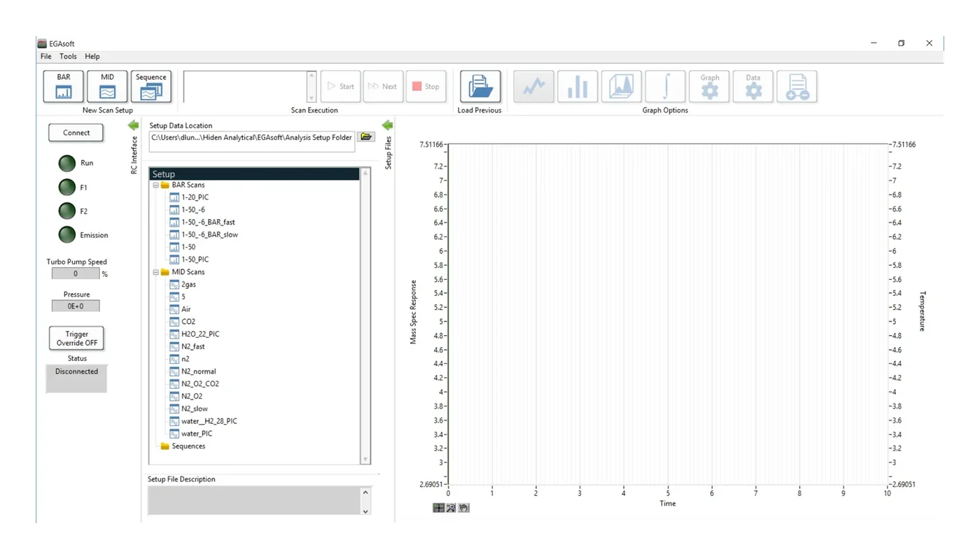
Task: Browse for setup data location folder
Action: 366,137
